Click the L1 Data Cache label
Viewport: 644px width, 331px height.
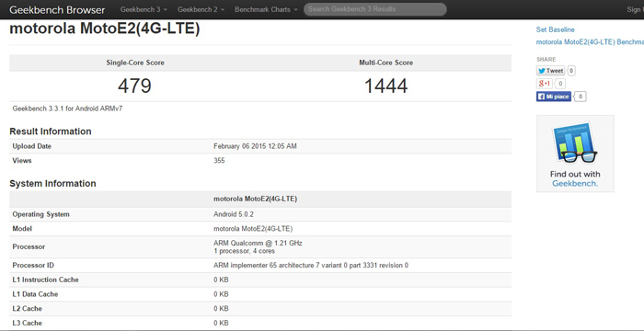(35, 294)
